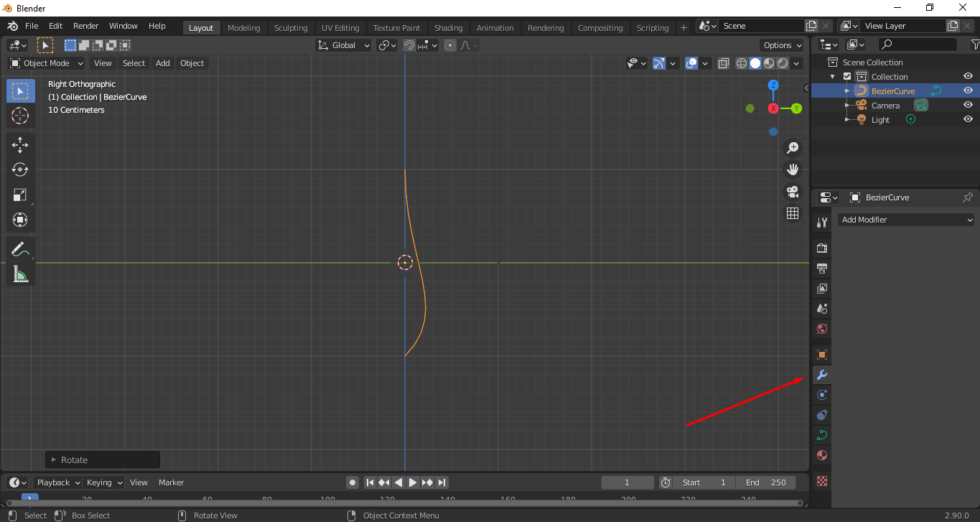The image size is (980, 522).
Task: Open the Add Modifier dropdown
Action: [906, 219]
